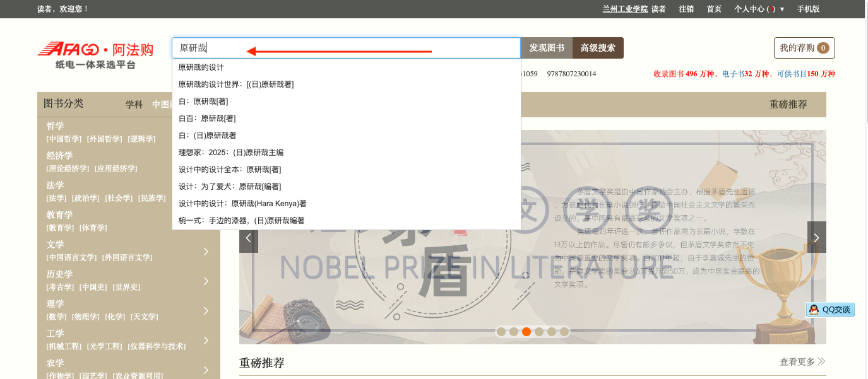Choose suggestion 原研哉的设计

tap(201, 67)
